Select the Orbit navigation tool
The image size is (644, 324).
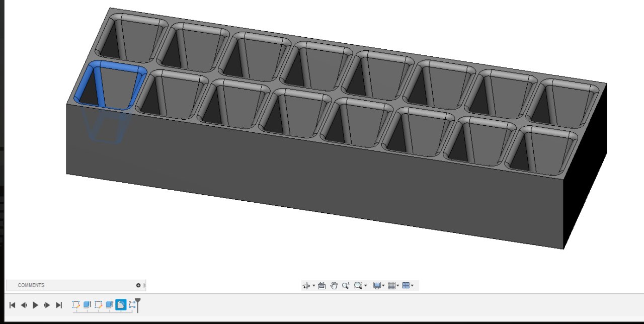(x=306, y=286)
